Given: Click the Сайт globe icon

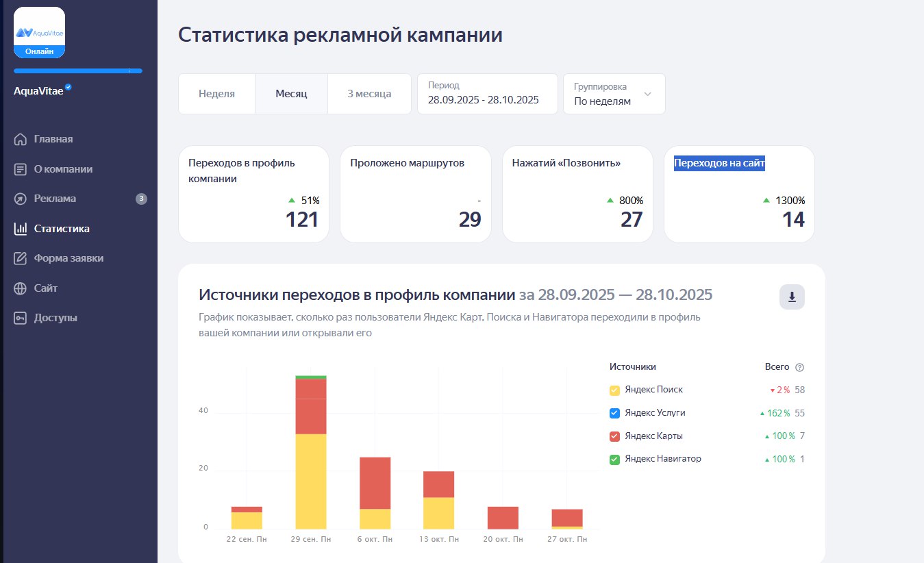Looking at the screenshot, I should [21, 288].
